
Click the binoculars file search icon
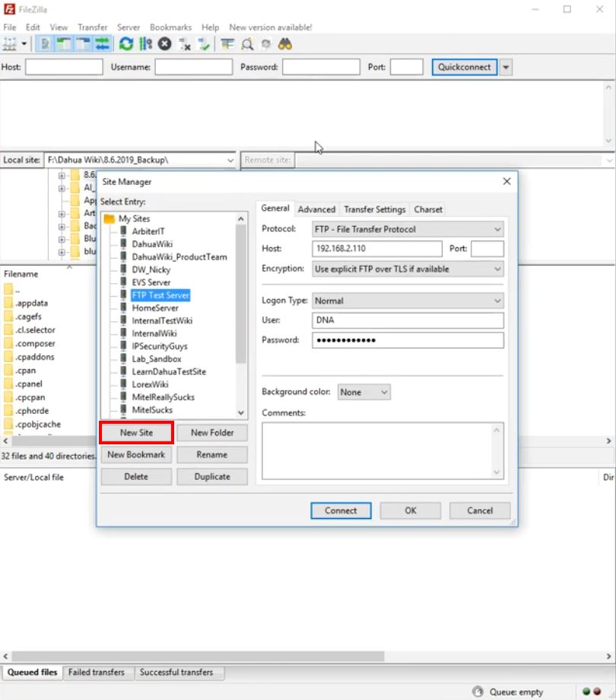285,44
